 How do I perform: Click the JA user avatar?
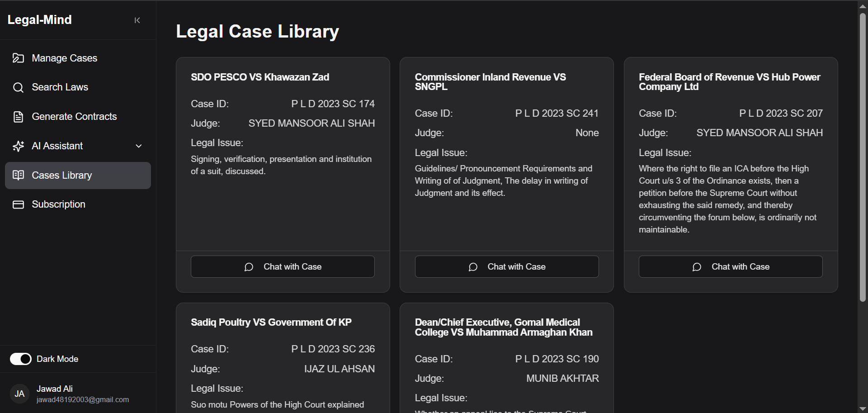(19, 394)
